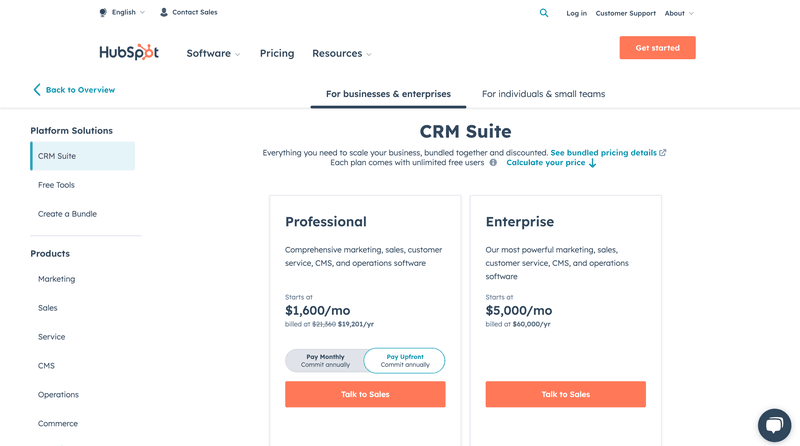This screenshot has height=446, width=800.
Task: Click the Get started button
Action: (657, 48)
